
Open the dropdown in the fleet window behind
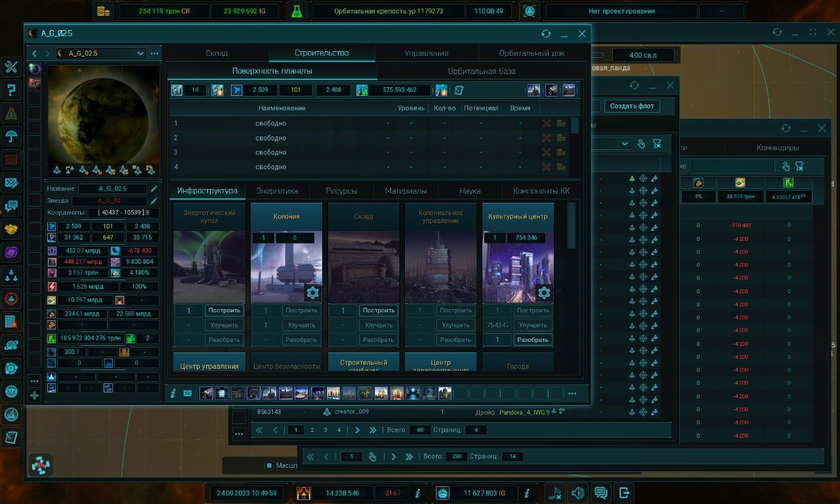[625, 144]
